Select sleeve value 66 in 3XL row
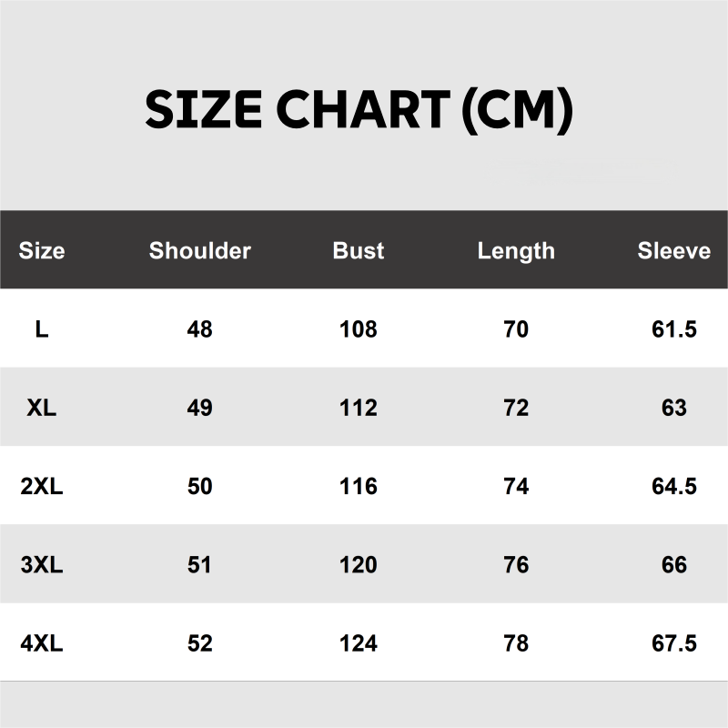728x728 pixels. 673,565
